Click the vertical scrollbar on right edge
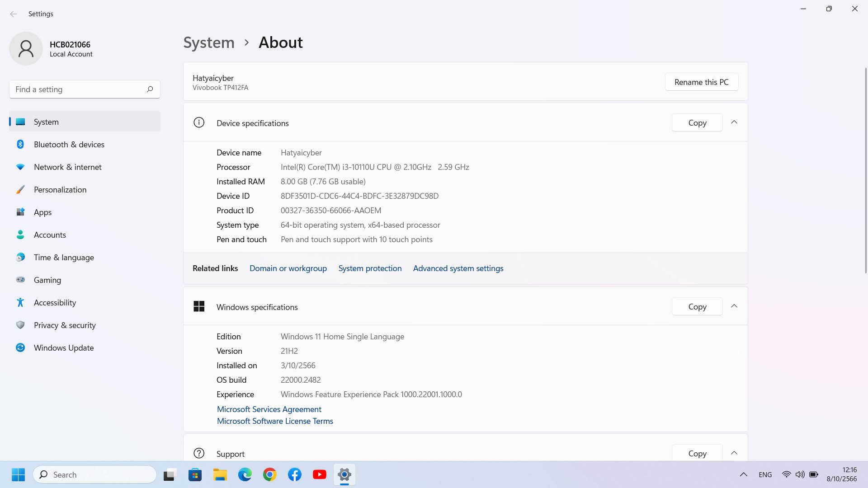The height and width of the screenshot is (488, 868). pyautogui.click(x=865, y=169)
